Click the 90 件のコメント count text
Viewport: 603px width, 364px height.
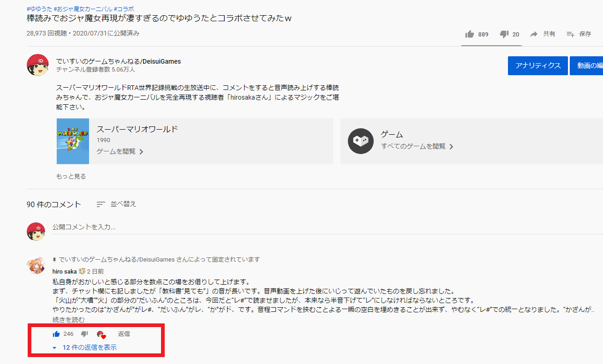[x=54, y=204]
